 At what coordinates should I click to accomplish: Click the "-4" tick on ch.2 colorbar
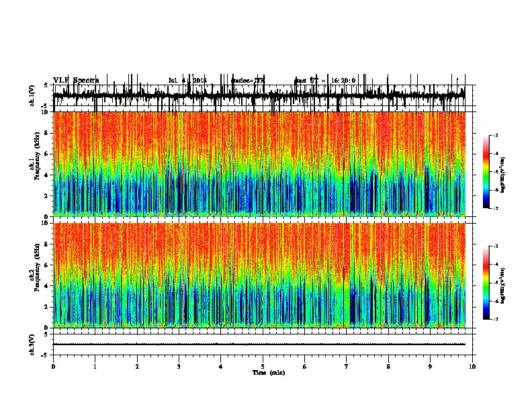click(495, 265)
